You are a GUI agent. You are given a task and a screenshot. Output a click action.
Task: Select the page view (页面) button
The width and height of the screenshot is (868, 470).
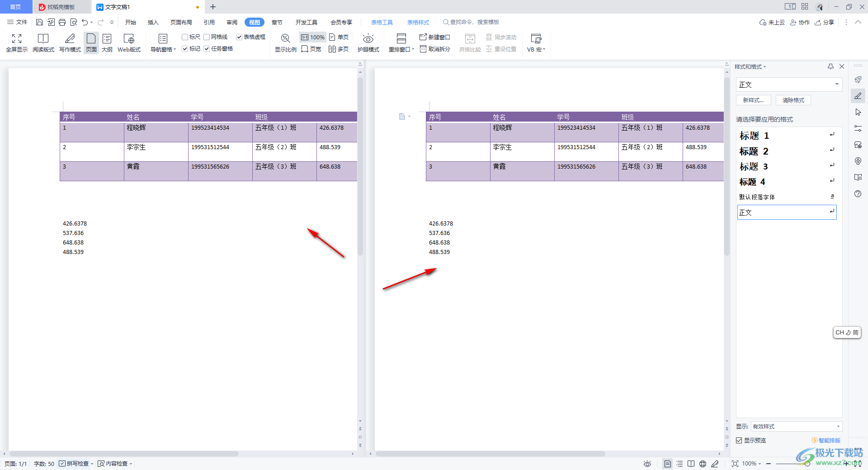[x=91, y=43]
